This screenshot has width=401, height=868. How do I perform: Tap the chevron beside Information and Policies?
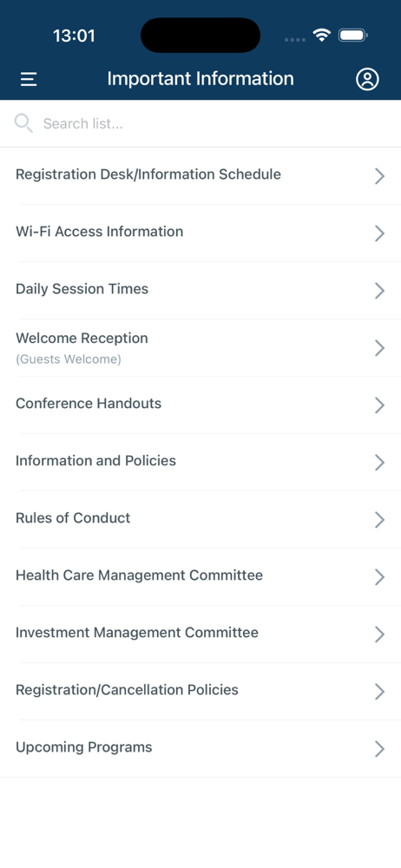[379, 463]
